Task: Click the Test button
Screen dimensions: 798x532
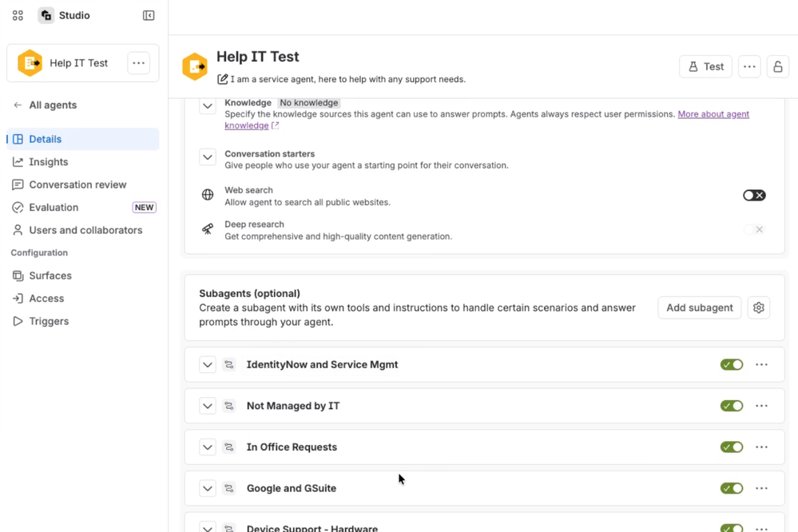Action: pyautogui.click(x=705, y=66)
